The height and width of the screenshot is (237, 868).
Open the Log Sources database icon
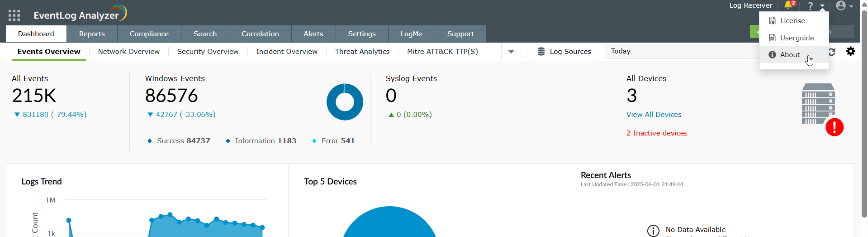541,52
